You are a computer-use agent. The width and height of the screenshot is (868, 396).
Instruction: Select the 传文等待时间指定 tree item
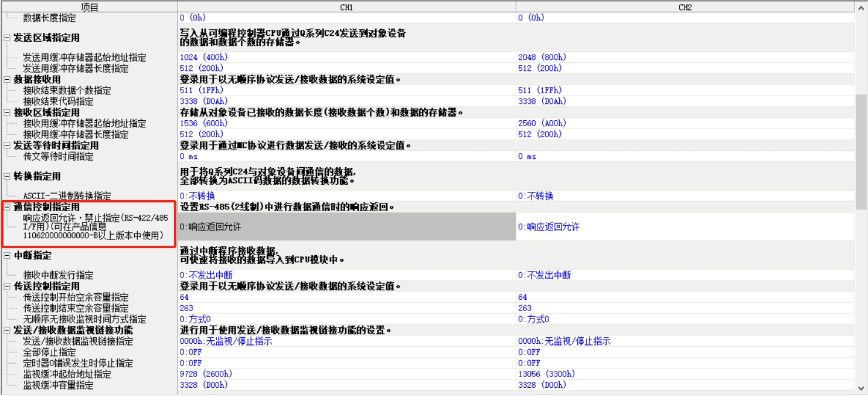coord(58,157)
